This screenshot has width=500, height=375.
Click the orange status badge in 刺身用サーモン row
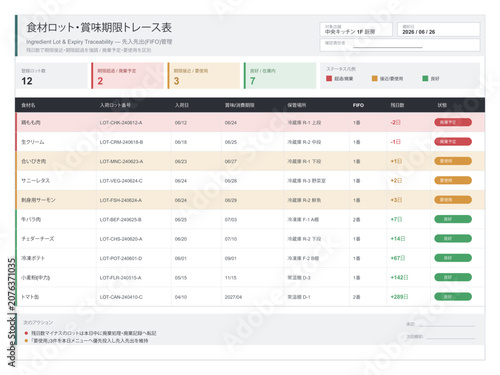453,200
